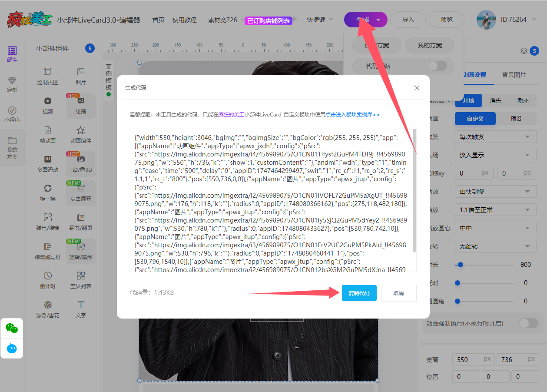Add the 多图滑动 multi-image slide component

click(x=48, y=163)
